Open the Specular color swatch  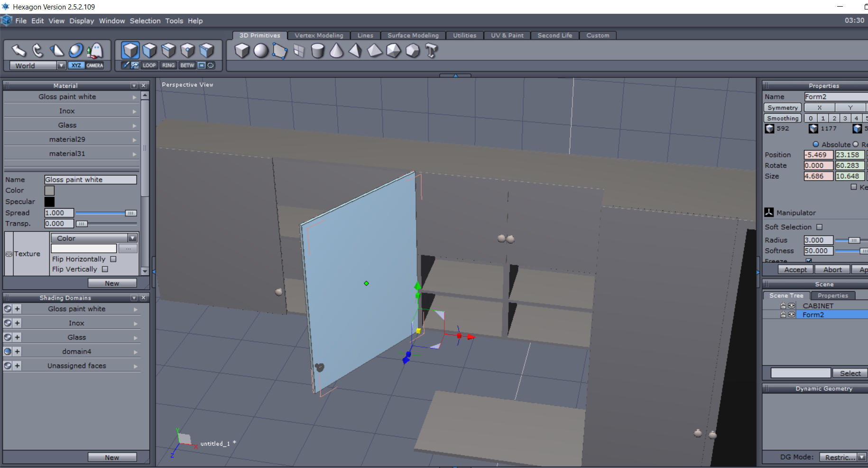[49, 202]
